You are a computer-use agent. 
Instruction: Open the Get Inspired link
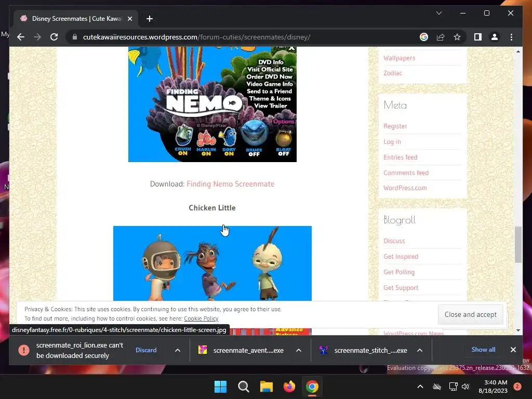point(401,257)
